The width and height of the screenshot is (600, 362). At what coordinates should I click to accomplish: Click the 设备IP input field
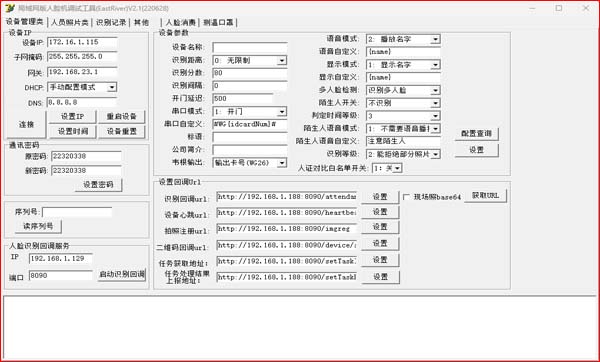click(x=82, y=42)
